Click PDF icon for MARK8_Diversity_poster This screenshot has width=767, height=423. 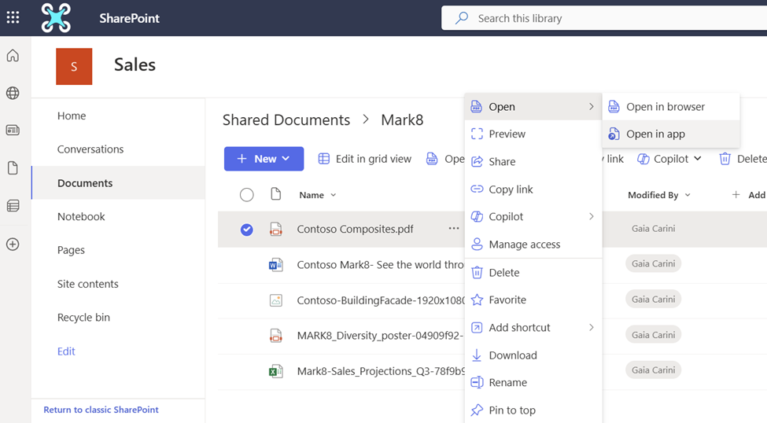276,335
